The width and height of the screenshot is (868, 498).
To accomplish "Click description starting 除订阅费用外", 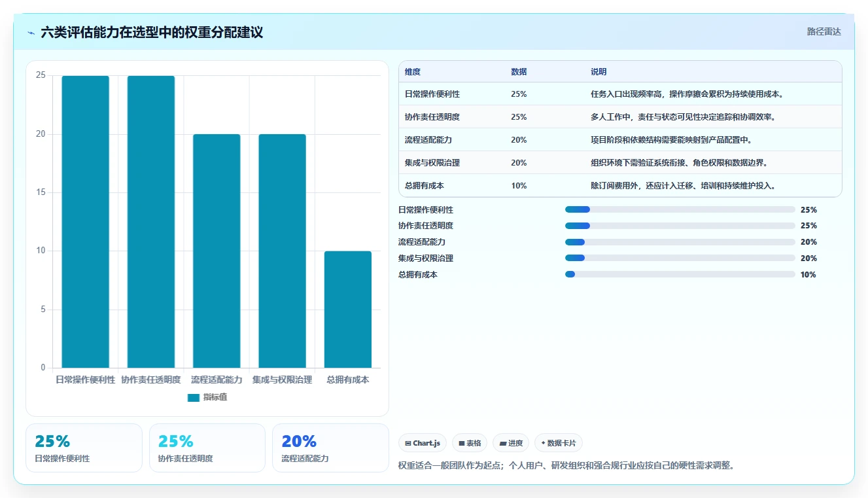I will tap(683, 186).
